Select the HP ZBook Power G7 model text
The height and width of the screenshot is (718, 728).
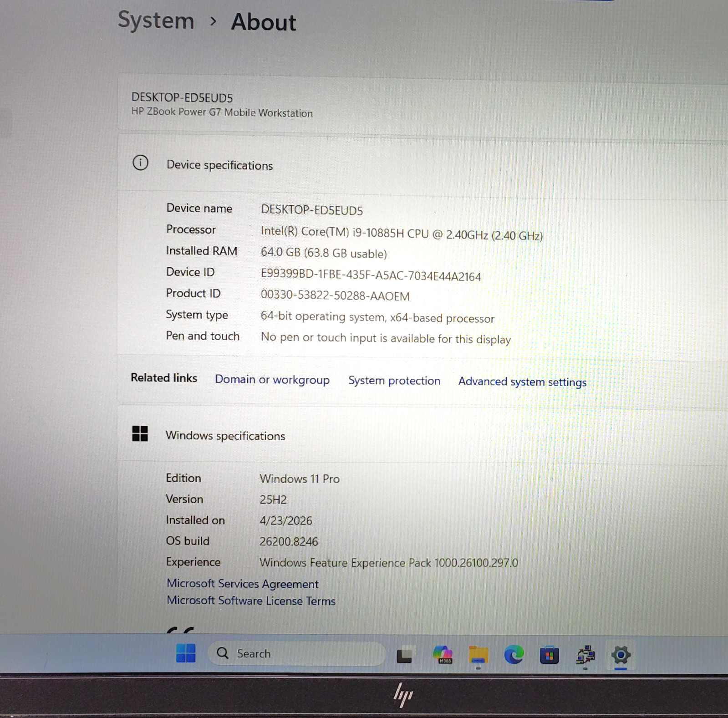222,112
